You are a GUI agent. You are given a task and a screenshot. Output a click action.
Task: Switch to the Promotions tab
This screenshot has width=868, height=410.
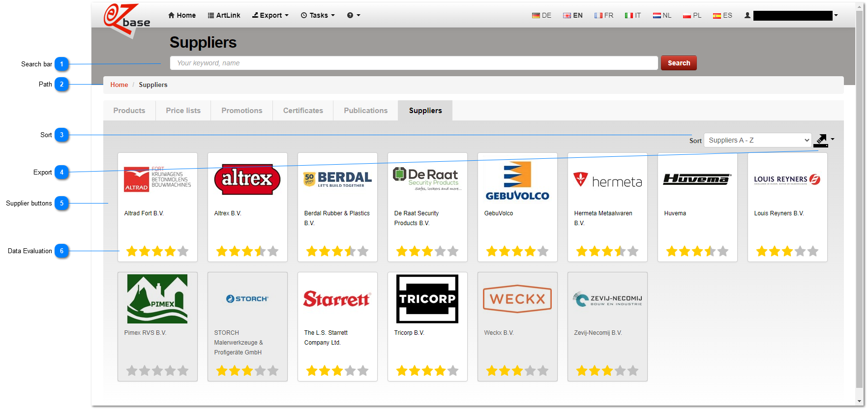click(242, 111)
